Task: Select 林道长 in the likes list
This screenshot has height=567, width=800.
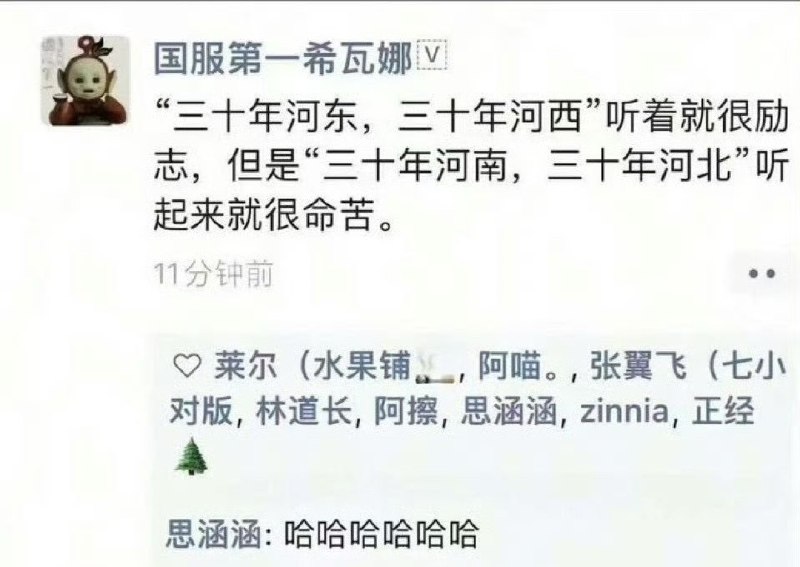Action: pos(304,411)
